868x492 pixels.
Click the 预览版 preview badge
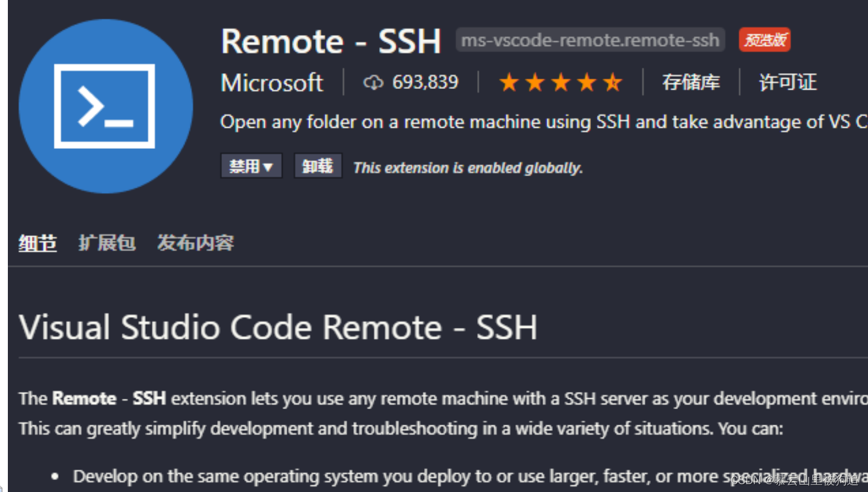tap(765, 41)
